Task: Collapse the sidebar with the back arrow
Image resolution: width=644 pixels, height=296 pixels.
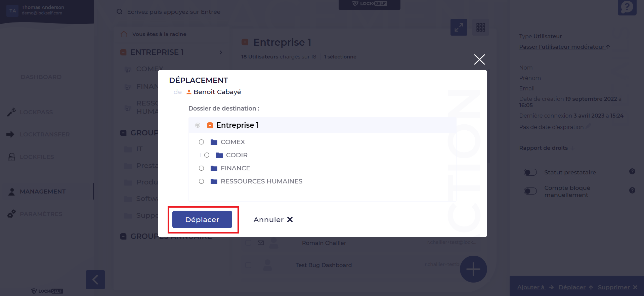Action: point(95,280)
